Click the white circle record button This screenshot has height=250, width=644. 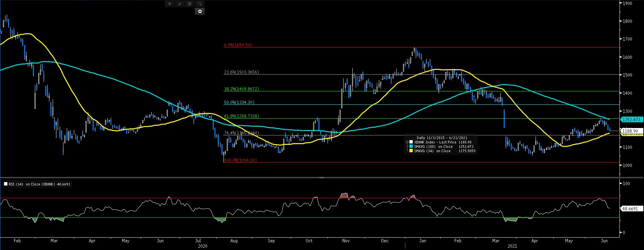point(200,11)
